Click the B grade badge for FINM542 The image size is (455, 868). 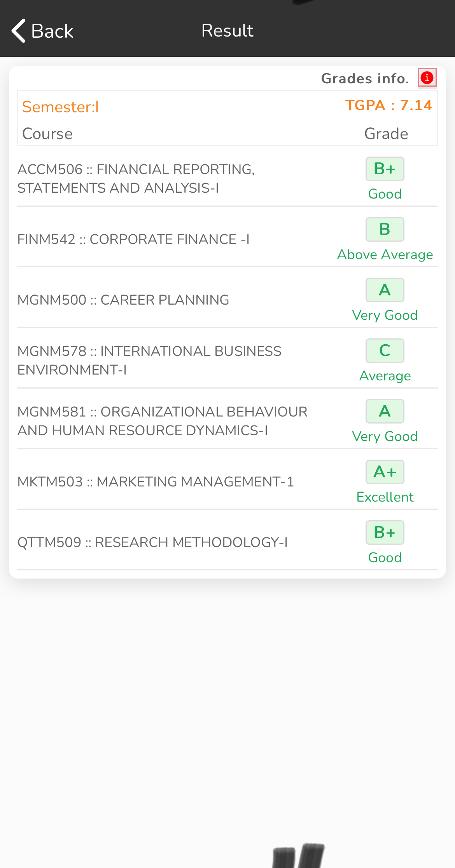click(385, 230)
